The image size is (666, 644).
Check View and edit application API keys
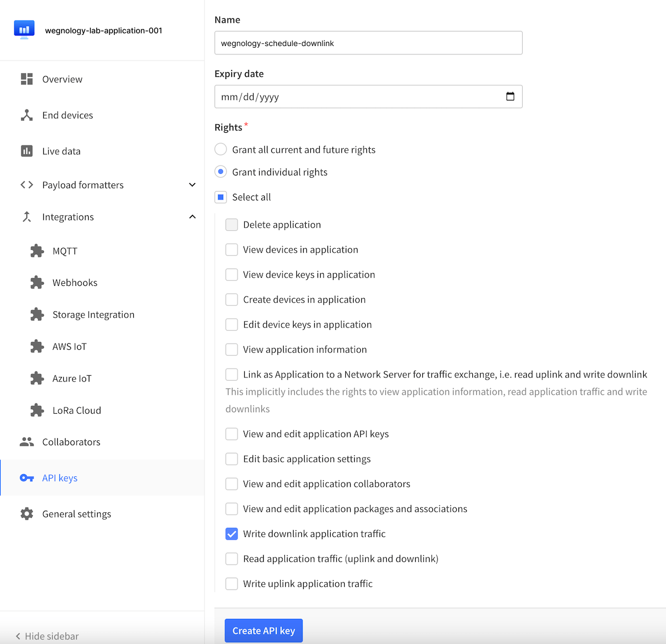click(231, 434)
